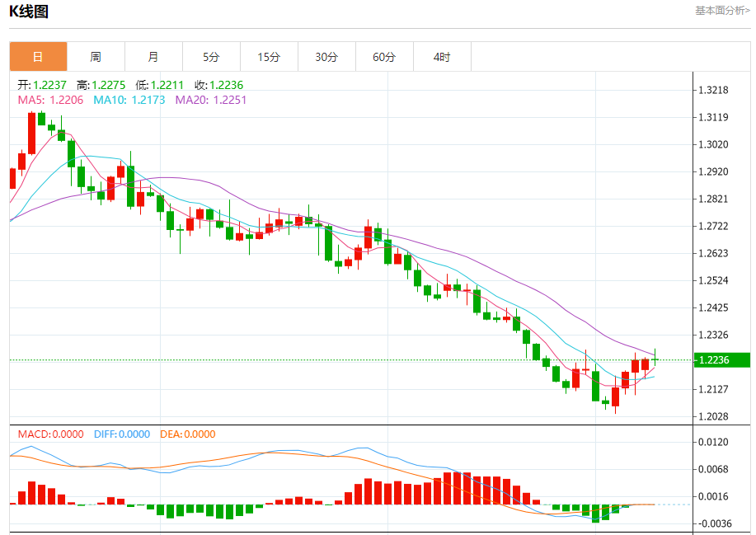Click the 0.0120 MACD axis label
The width and height of the screenshot is (756, 535).
[714, 442]
